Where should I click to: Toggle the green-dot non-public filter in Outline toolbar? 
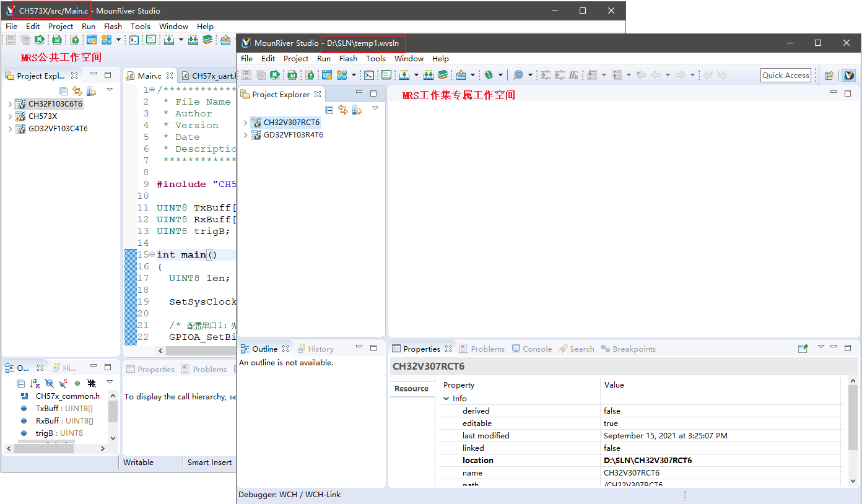(x=77, y=383)
